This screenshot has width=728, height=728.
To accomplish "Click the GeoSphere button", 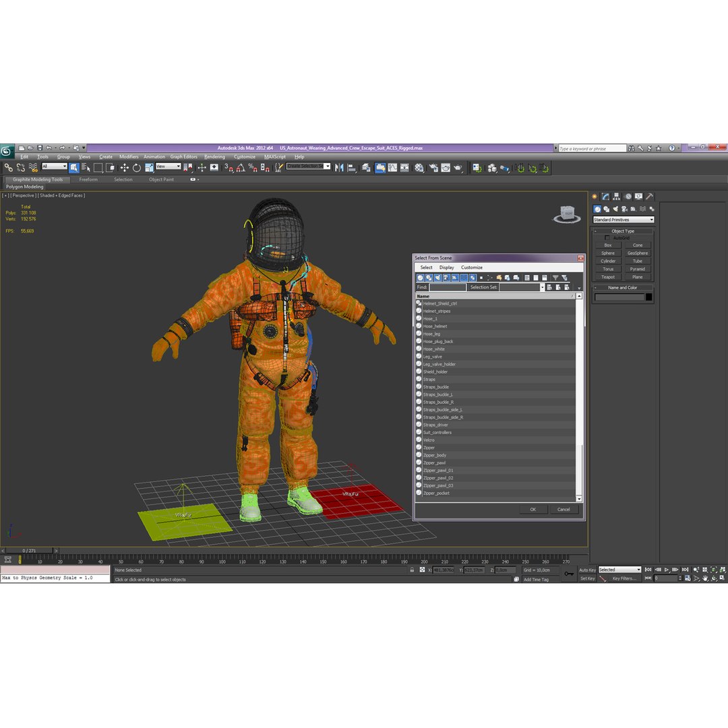I will [x=638, y=253].
